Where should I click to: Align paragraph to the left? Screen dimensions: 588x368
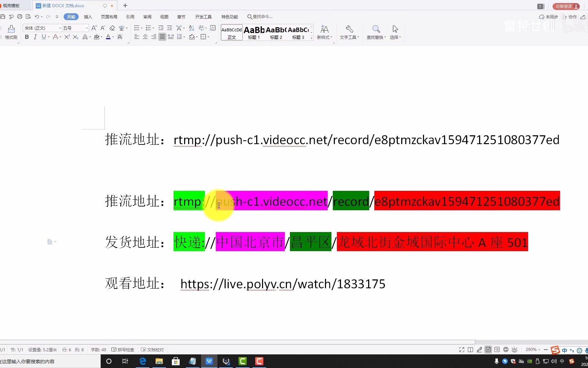pyautogui.click(x=137, y=37)
